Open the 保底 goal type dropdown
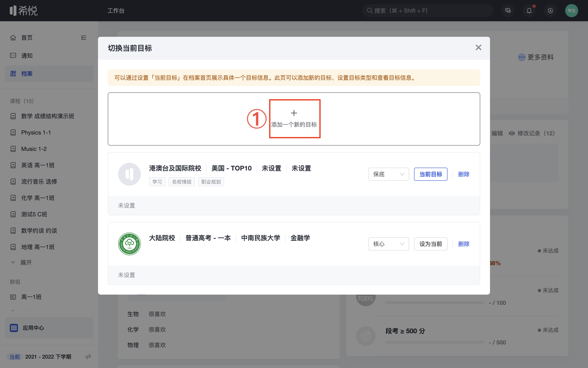The height and width of the screenshot is (368, 588). (389, 174)
